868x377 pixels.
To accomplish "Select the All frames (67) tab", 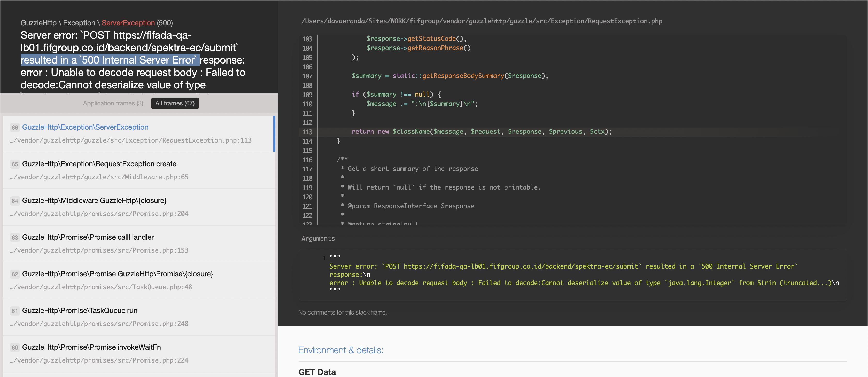I will click(175, 103).
